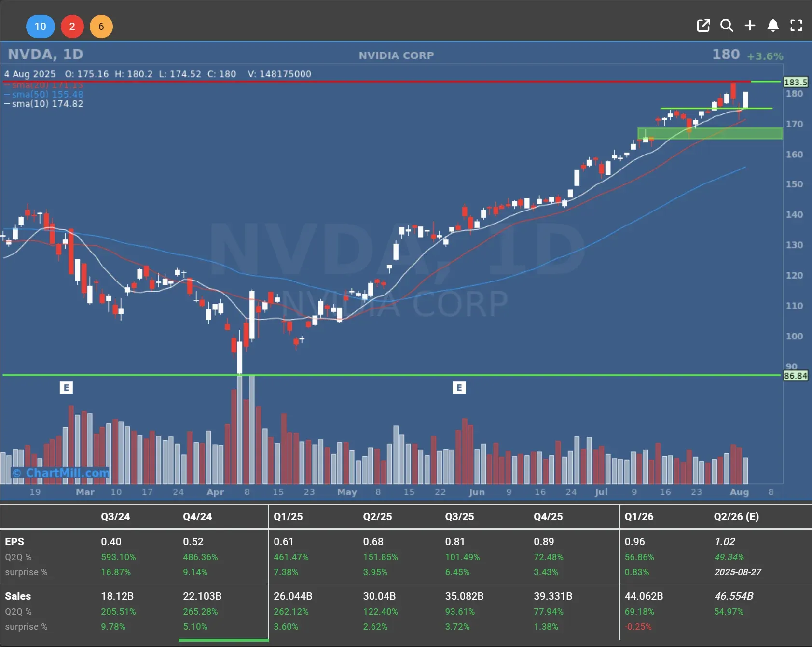Select the Q3/24 column header

115,516
